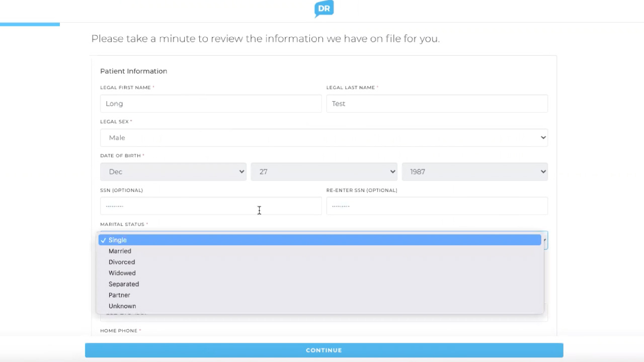Open birth month dropdown showing Dec
Screen dimensions: 644x362
173,172
